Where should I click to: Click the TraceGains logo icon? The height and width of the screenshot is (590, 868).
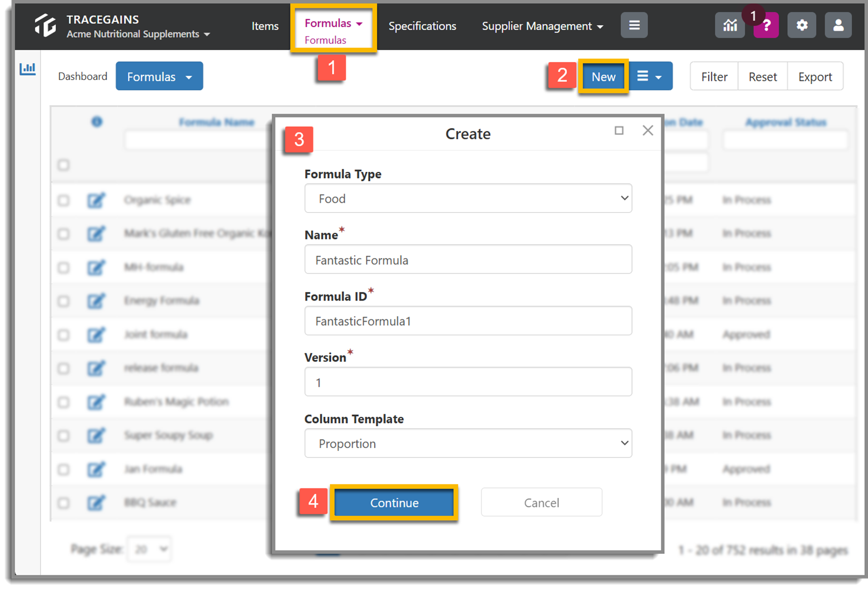pyautogui.click(x=46, y=25)
